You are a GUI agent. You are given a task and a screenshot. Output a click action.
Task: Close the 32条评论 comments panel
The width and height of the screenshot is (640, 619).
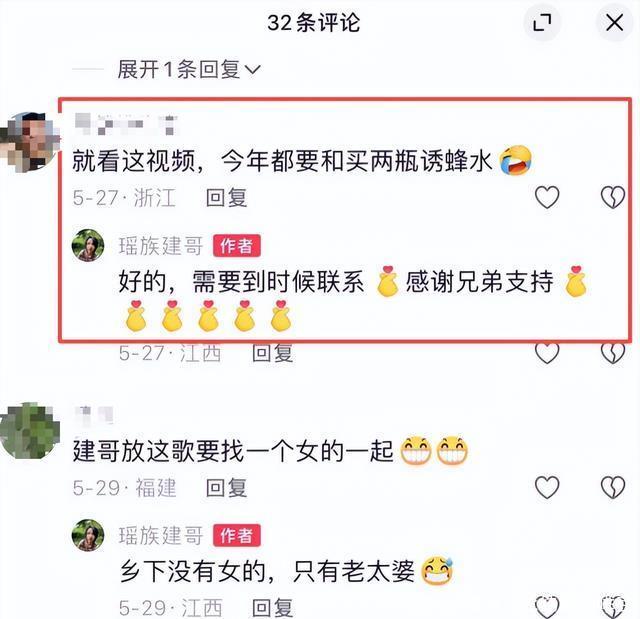coord(614,22)
